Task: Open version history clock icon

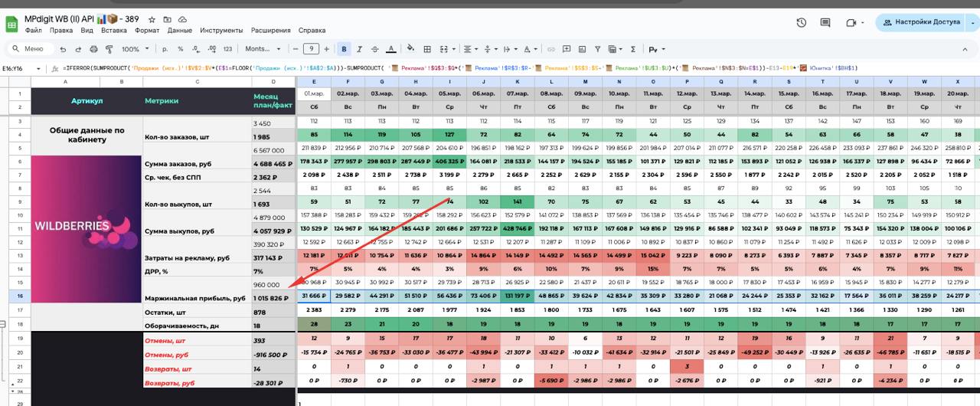Action: [801, 22]
